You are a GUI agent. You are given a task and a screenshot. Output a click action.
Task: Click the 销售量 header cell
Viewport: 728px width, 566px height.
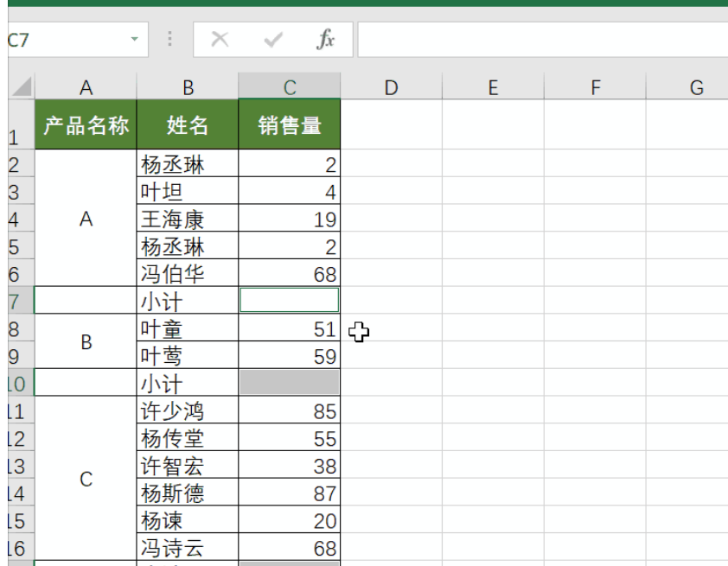pos(290,124)
